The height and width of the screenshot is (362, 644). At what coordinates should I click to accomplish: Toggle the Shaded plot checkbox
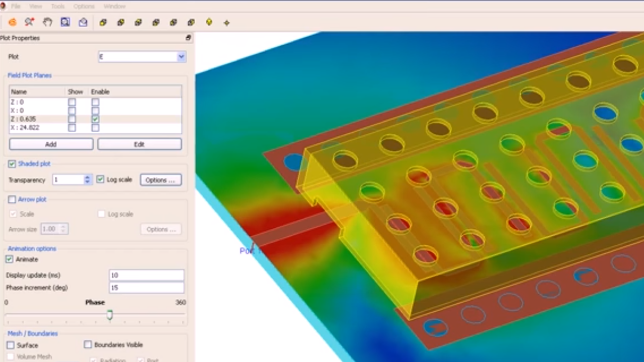click(x=12, y=164)
